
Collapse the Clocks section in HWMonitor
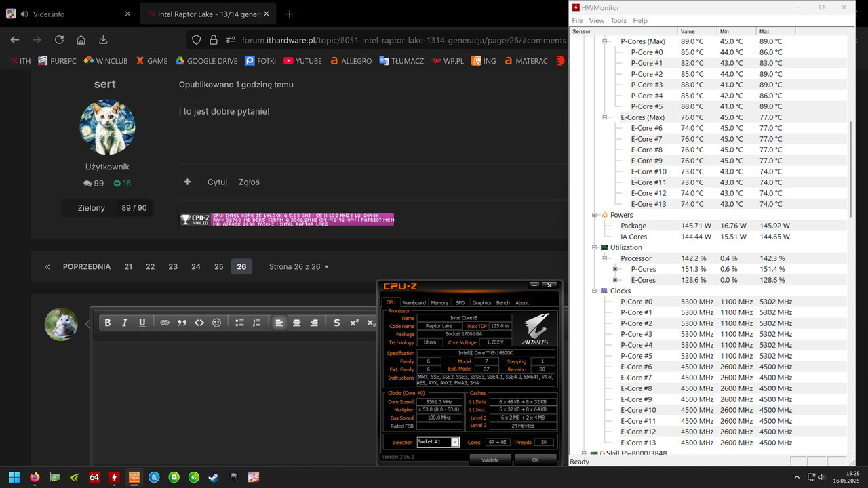(594, 291)
